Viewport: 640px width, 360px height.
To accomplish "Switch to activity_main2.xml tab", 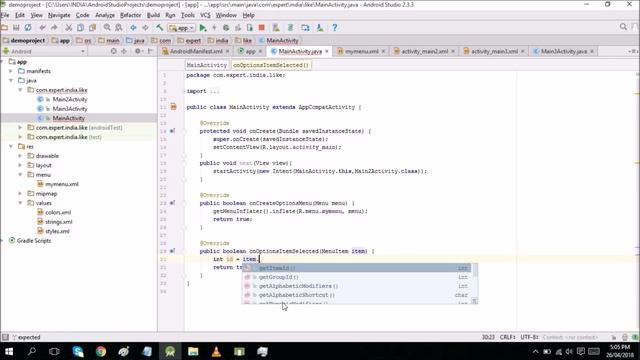I will click(x=424, y=51).
